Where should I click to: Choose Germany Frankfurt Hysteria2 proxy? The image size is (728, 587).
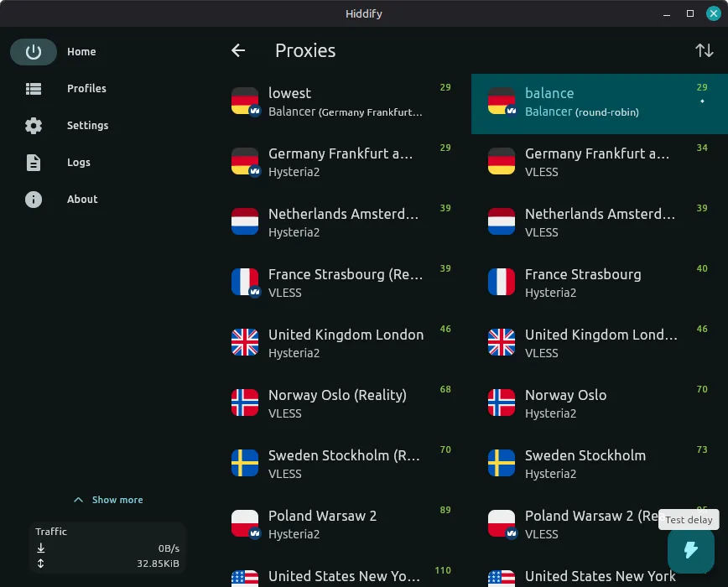coord(343,163)
